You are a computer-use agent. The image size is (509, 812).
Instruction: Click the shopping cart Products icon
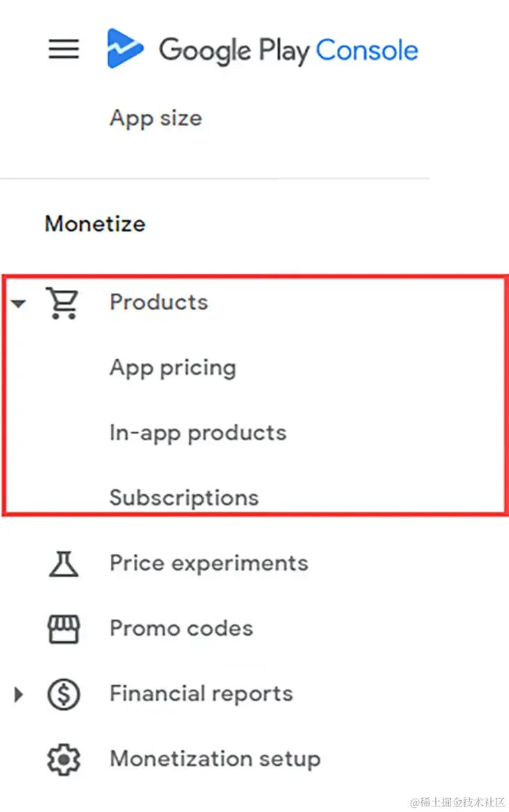coord(63,303)
